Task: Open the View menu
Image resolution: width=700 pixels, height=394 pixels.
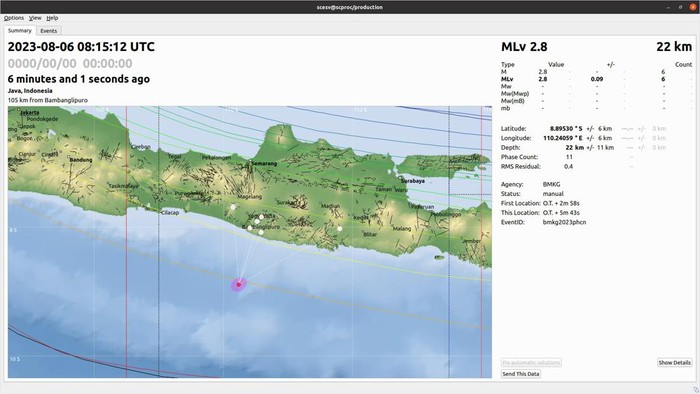Action: (35, 18)
